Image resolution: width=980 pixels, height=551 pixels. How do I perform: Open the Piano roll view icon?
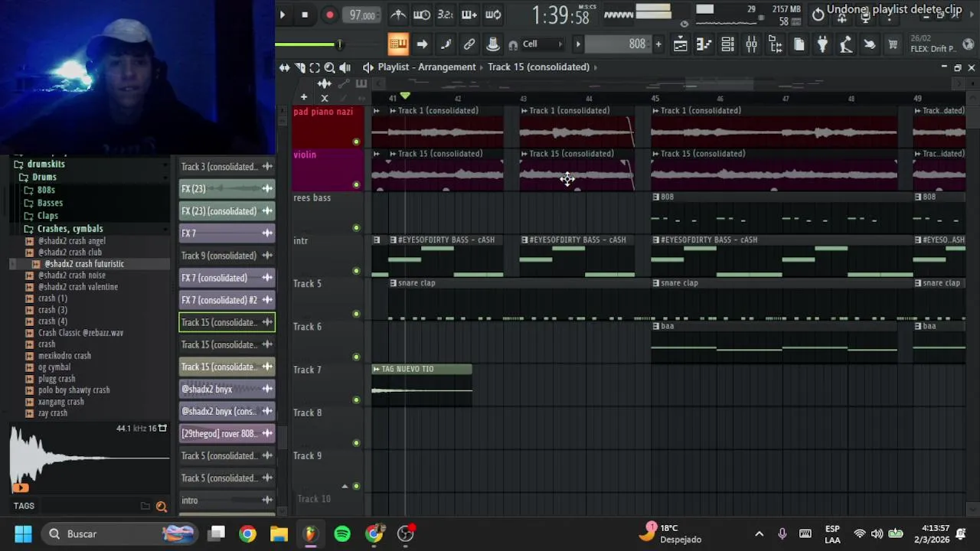click(704, 44)
